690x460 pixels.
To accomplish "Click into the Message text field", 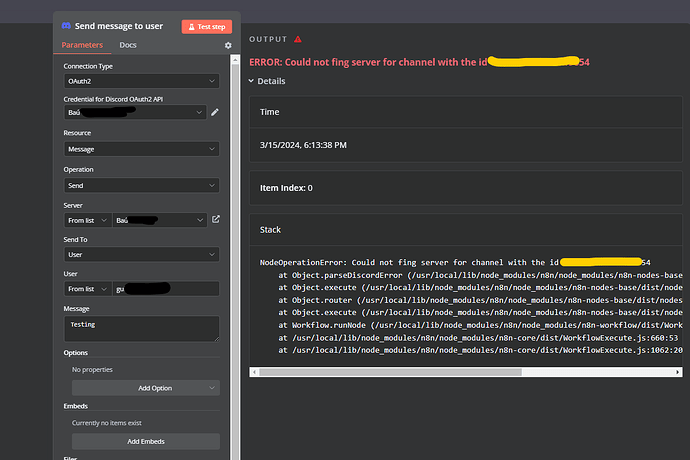I will coord(141,328).
